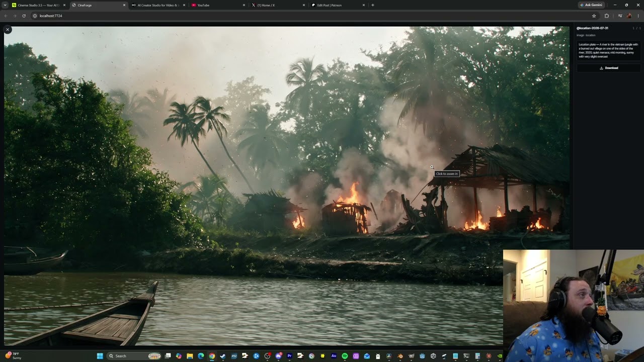
Task: Launch Adobe Premiere Pro from the taskbar
Action: click(289, 356)
